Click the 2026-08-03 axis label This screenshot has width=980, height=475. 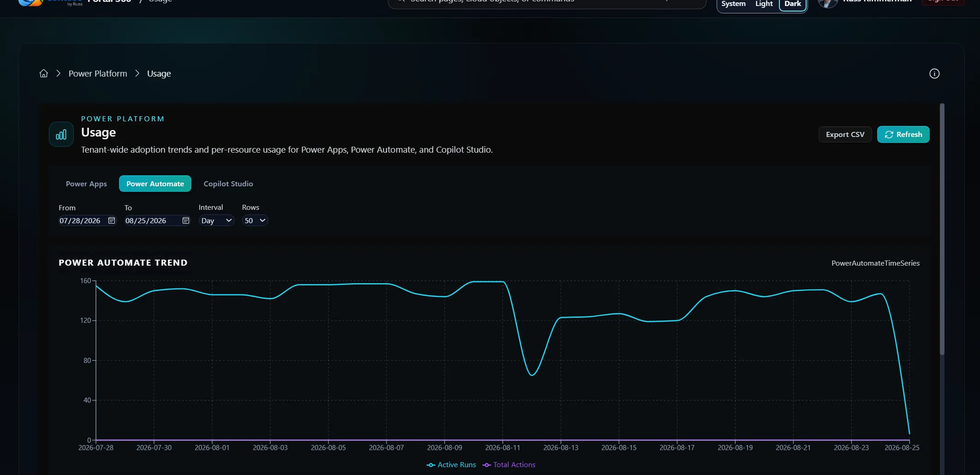point(270,447)
